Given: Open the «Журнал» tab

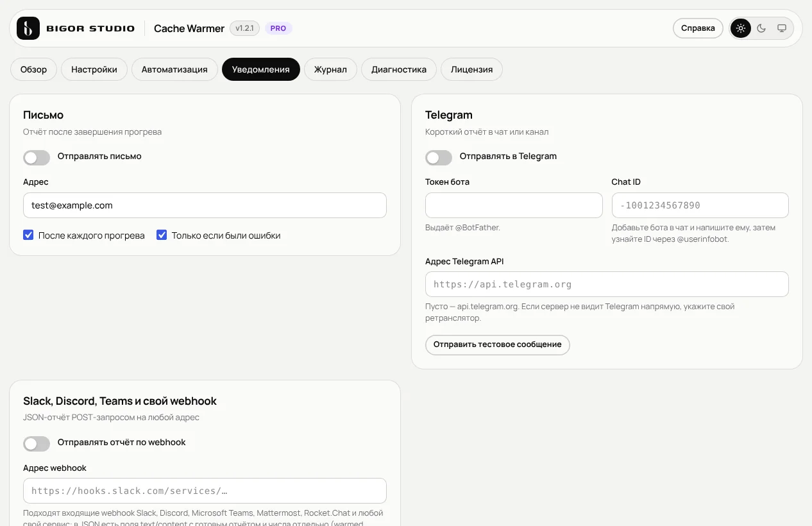Looking at the screenshot, I should point(330,69).
